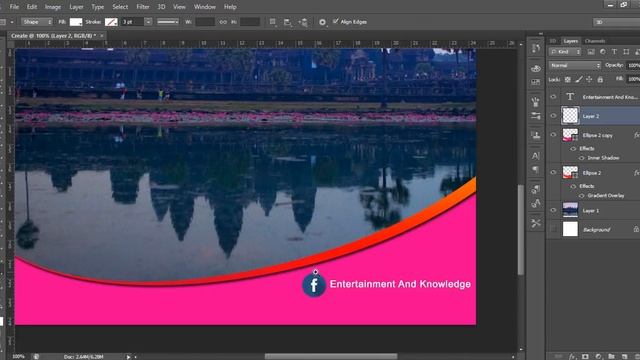Viewport: 640px width, 360px height.
Task: Open the History panel icon
Action: click(x=536, y=49)
